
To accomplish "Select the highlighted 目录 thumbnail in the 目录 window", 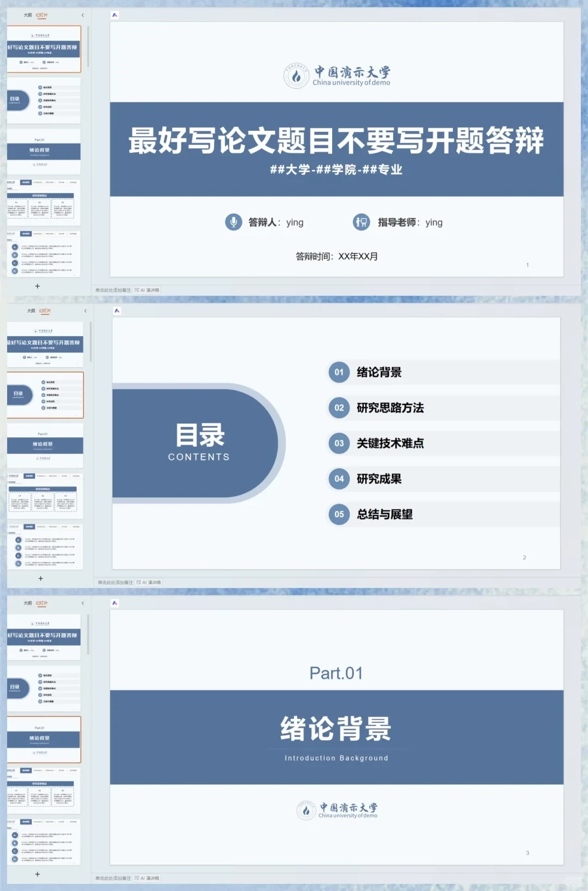I will (x=45, y=395).
